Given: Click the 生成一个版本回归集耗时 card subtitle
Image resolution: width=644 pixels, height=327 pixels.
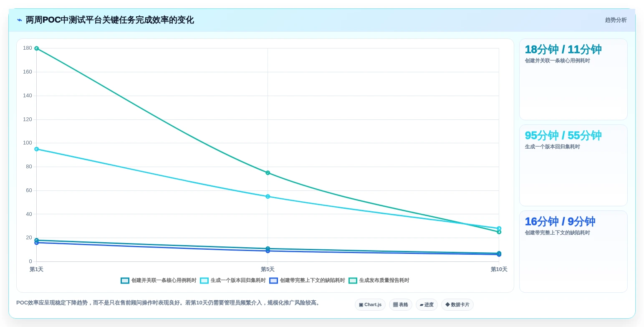Looking at the screenshot, I should (x=552, y=147).
